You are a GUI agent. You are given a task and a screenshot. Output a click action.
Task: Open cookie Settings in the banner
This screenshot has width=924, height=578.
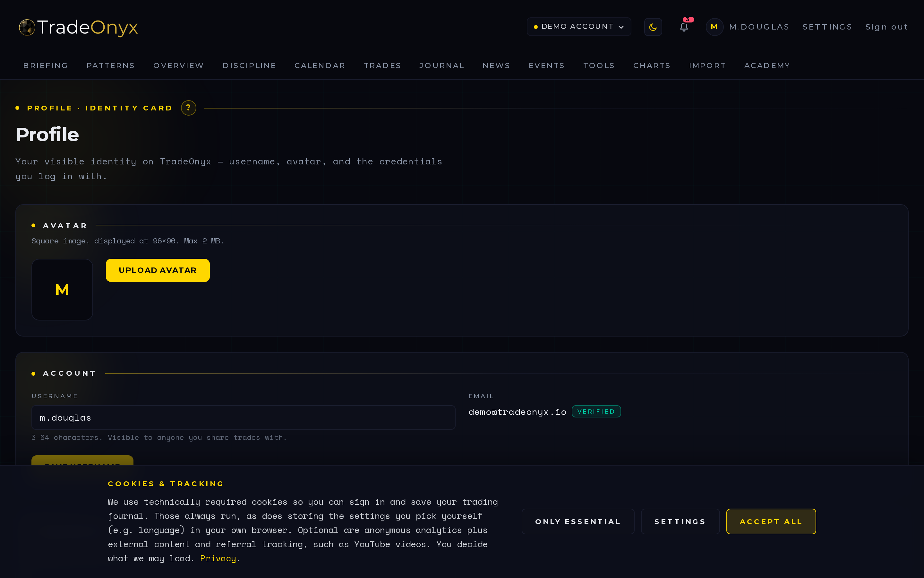pos(680,521)
